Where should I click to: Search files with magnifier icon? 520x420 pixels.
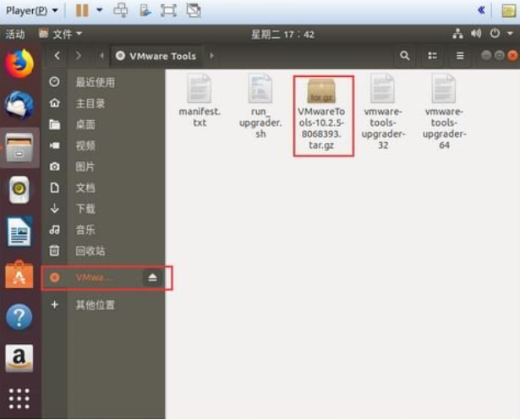point(405,56)
